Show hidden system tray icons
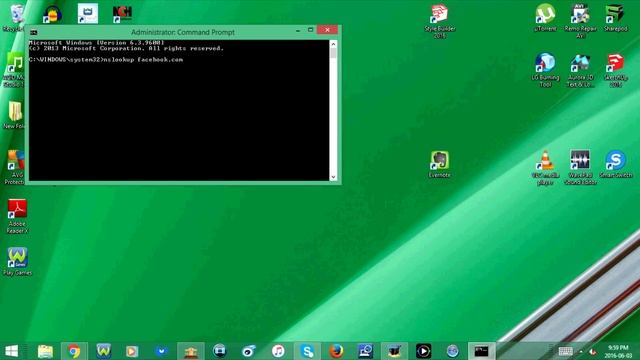The height and width of the screenshot is (360, 640). (581, 351)
